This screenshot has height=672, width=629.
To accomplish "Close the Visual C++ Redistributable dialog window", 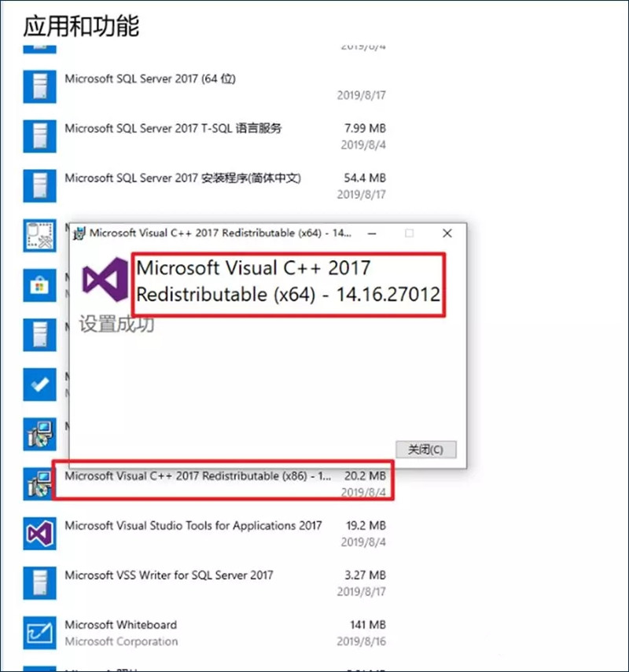I will coord(447,233).
